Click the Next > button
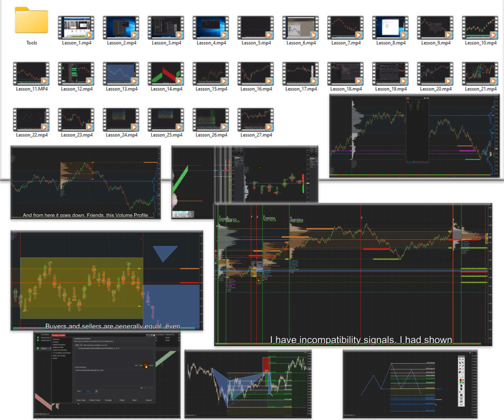 click(x=134, y=400)
